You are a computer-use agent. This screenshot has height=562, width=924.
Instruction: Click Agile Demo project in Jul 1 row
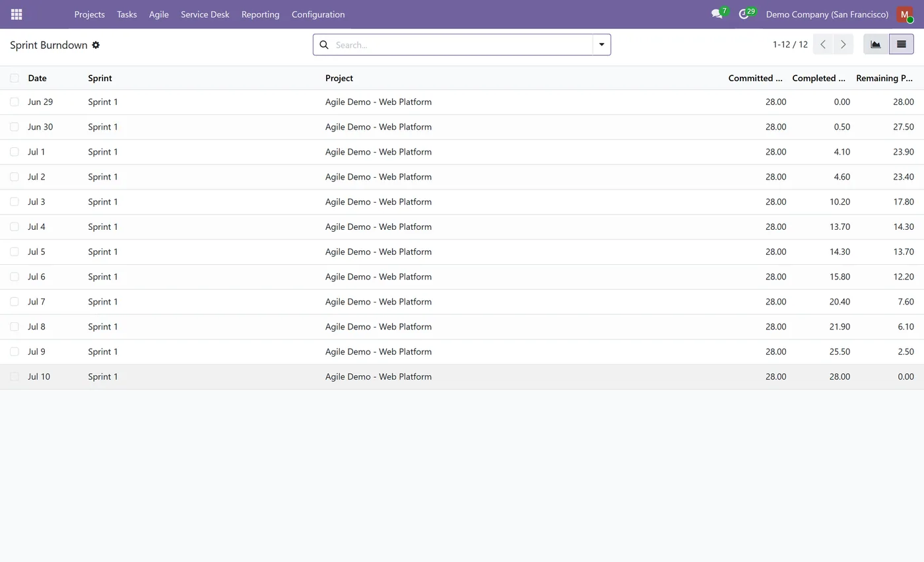[x=378, y=152]
